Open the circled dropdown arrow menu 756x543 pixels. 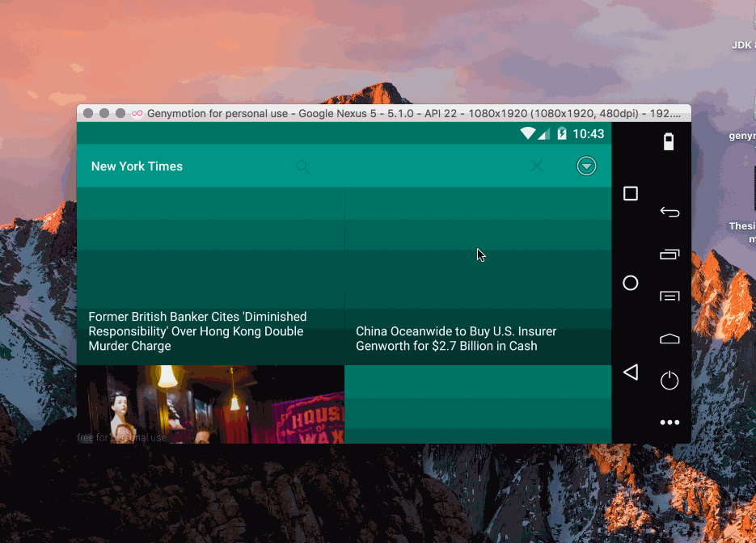click(586, 166)
